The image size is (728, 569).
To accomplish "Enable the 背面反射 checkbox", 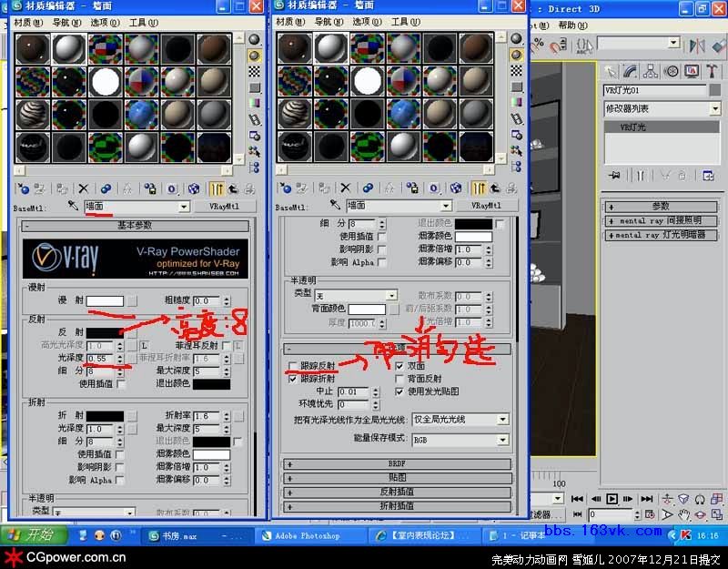I will pyautogui.click(x=399, y=379).
